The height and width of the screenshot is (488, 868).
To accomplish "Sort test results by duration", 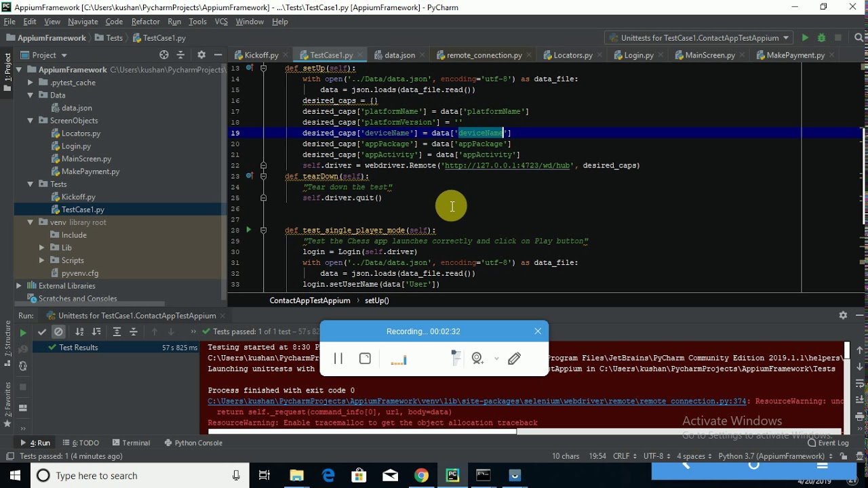I will (x=96, y=332).
